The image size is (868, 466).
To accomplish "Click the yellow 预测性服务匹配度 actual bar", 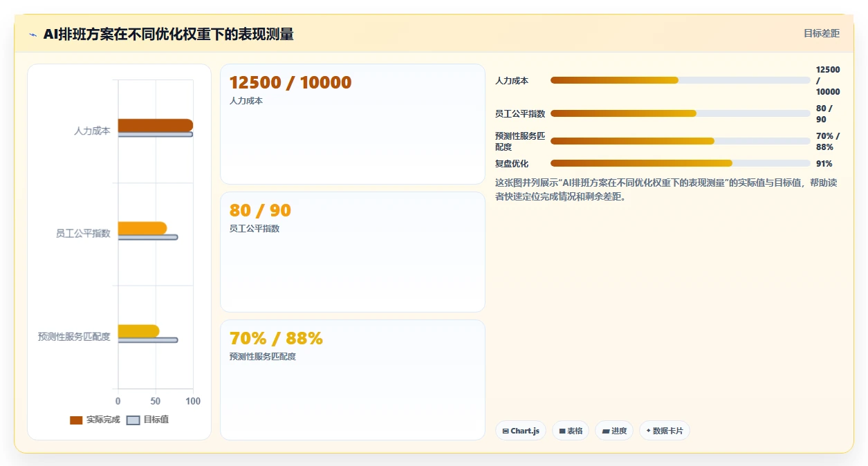I will tap(139, 331).
